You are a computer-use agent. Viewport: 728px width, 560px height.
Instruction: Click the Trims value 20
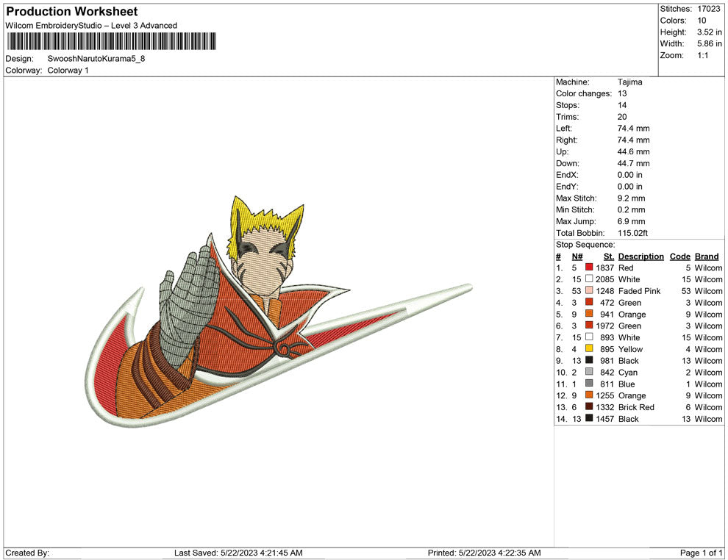(622, 117)
